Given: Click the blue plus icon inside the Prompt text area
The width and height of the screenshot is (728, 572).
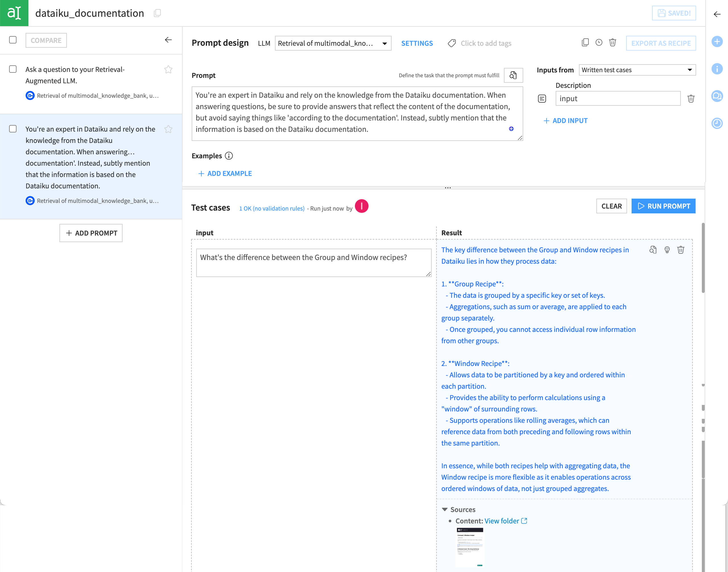Looking at the screenshot, I should click(511, 129).
